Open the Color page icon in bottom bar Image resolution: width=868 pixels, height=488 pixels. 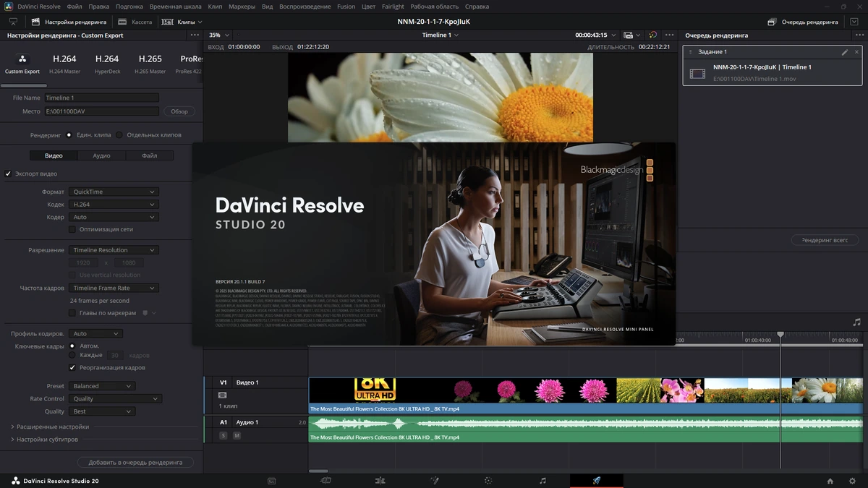pyautogui.click(x=488, y=480)
